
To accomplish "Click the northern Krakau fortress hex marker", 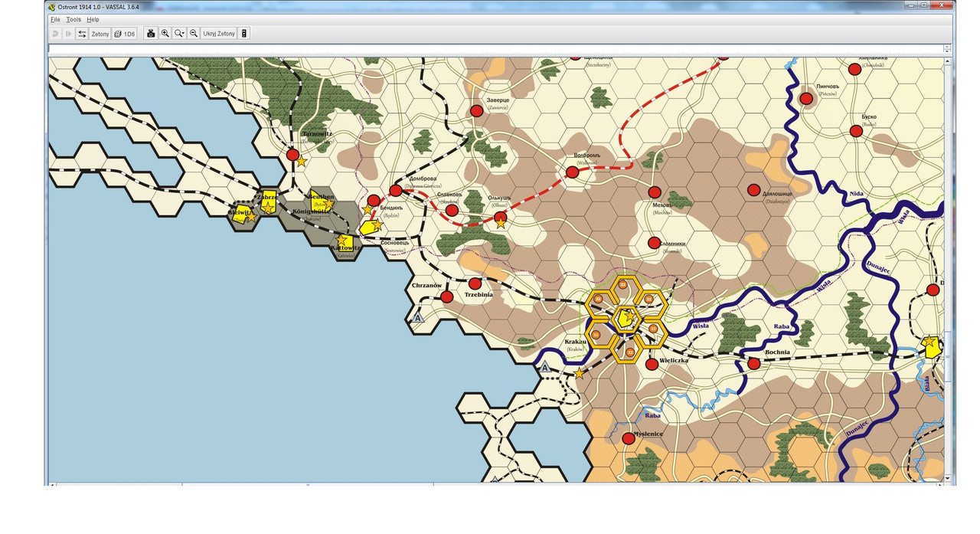I will coord(622,285).
